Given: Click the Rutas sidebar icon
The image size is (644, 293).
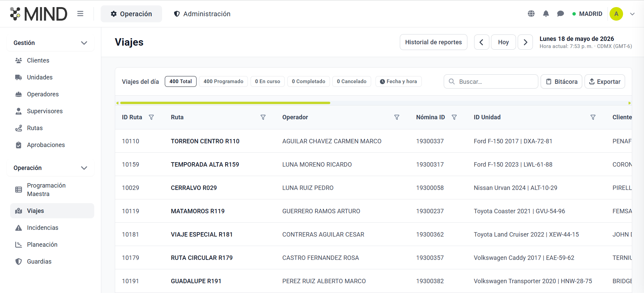Looking at the screenshot, I should point(19,128).
